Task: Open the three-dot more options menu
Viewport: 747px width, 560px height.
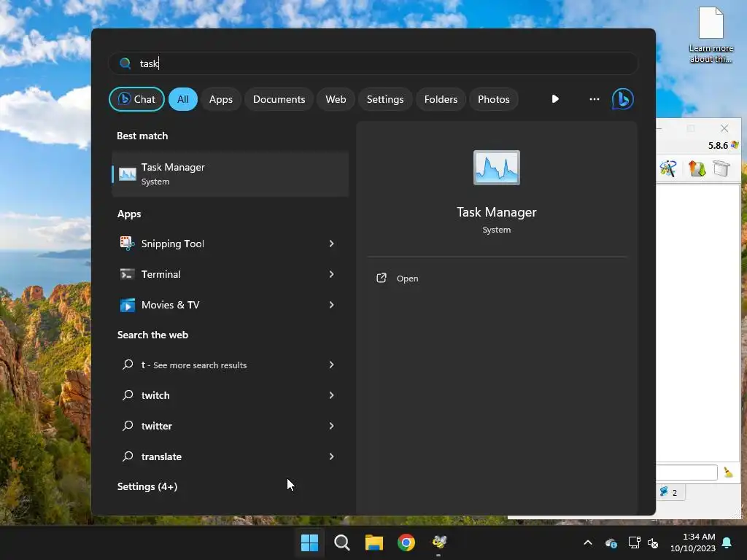Action: click(x=594, y=99)
